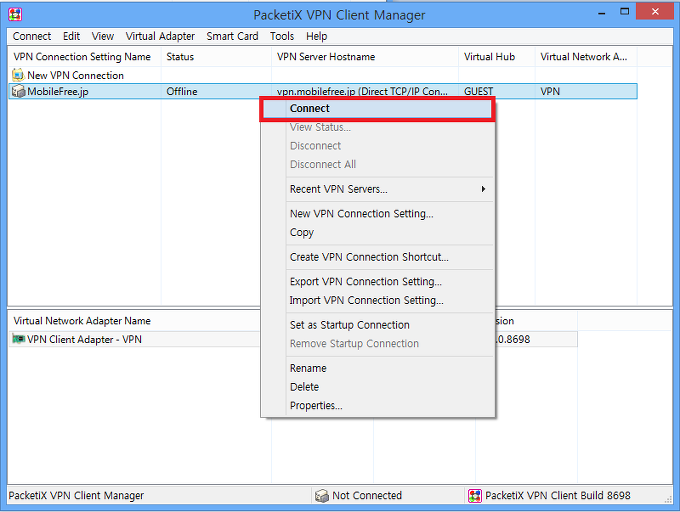Select the New VPN Connection row text
The image size is (680, 512).
click(x=75, y=75)
